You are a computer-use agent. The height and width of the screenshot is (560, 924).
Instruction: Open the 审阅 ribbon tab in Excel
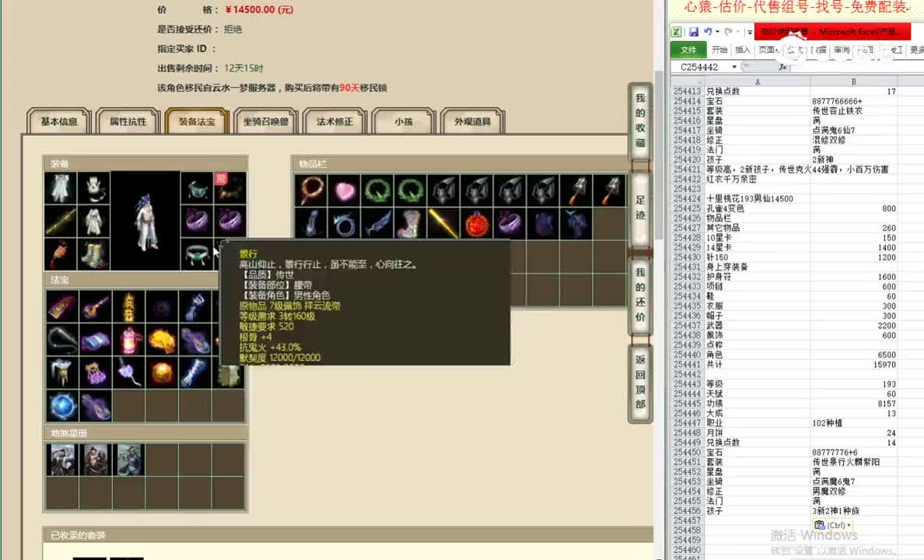842,50
